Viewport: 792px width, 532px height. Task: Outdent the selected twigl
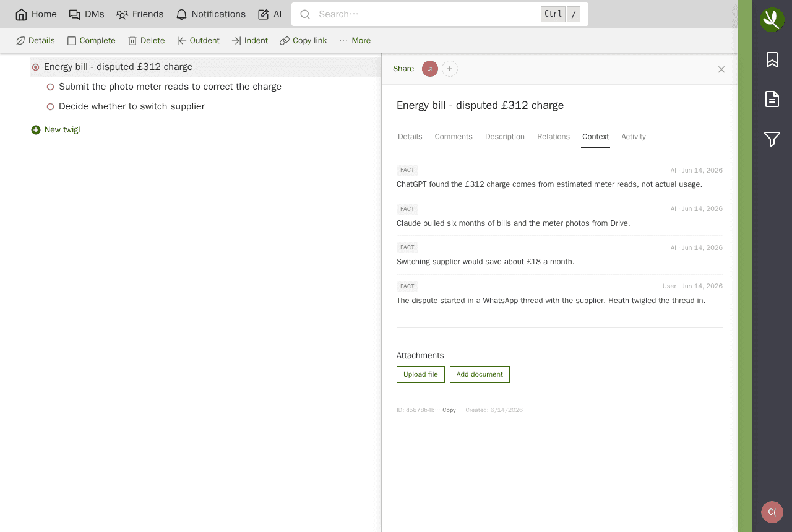[x=198, y=41]
